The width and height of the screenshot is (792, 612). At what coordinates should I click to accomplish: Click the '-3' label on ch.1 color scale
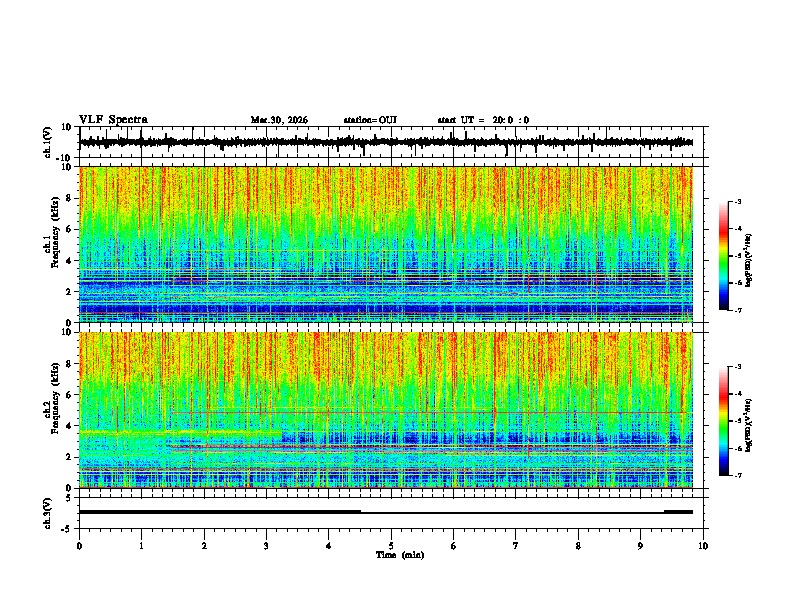point(738,201)
